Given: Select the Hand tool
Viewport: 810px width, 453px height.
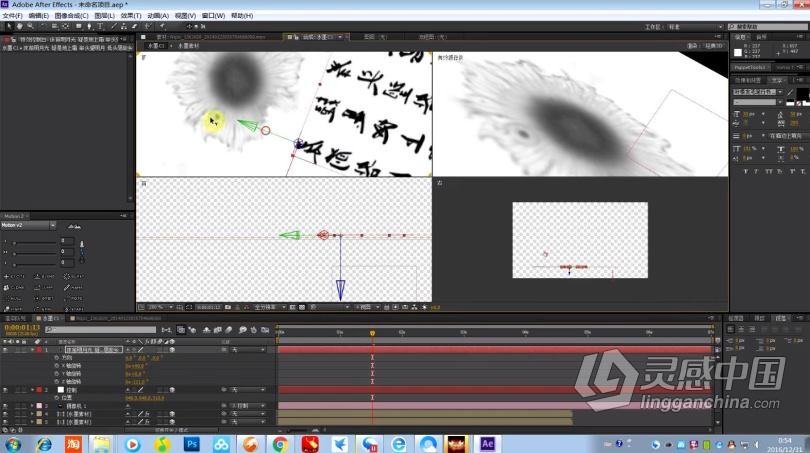Looking at the screenshot, I should [20, 26].
